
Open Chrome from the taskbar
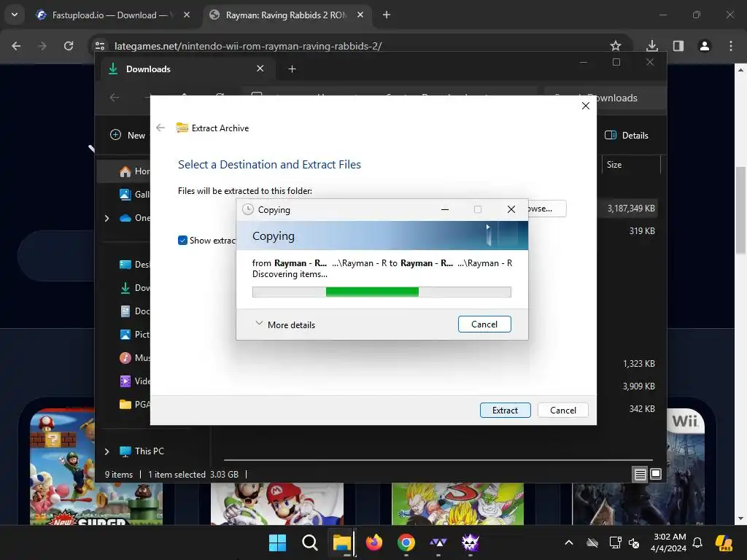[406, 542]
